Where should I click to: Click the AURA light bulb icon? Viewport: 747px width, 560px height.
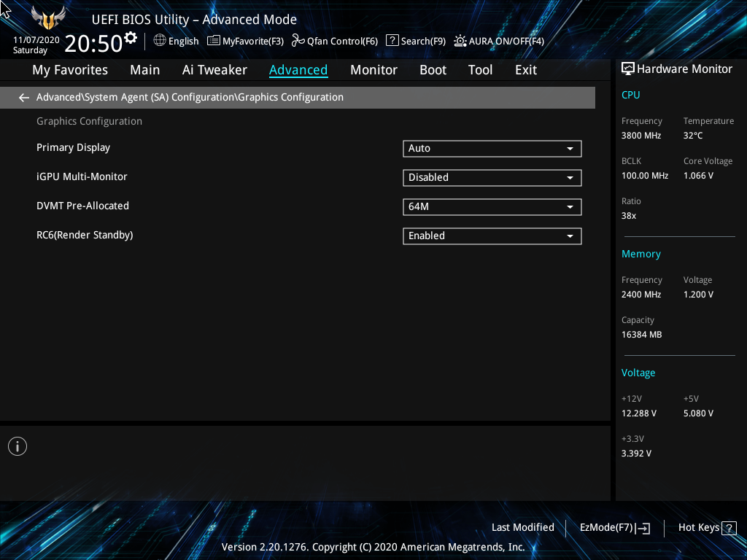pyautogui.click(x=460, y=41)
